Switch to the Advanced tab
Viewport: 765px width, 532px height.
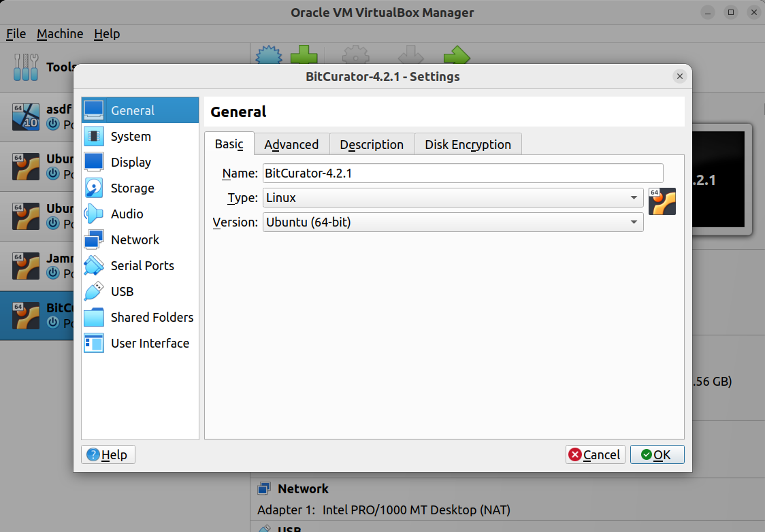click(292, 144)
